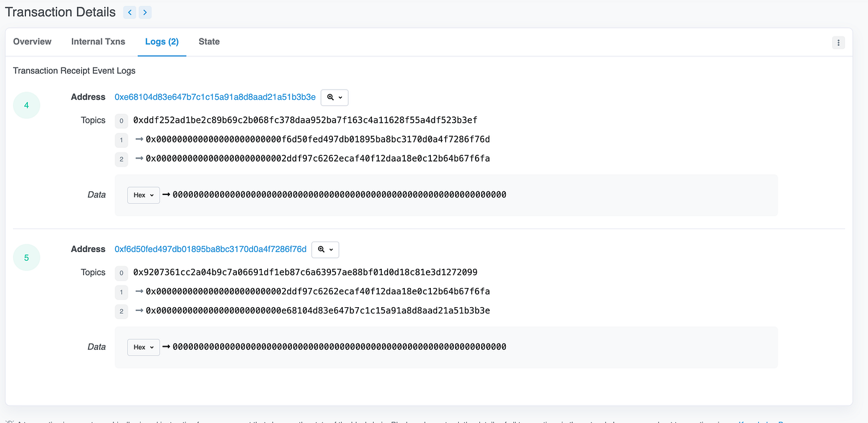Open the three-dot more options menu
This screenshot has width=868, height=423.
[x=838, y=42]
